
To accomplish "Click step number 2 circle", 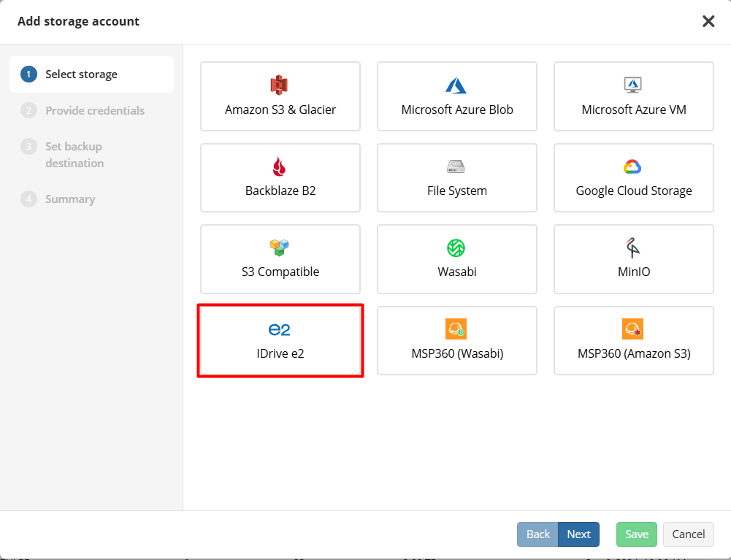I will point(28,110).
